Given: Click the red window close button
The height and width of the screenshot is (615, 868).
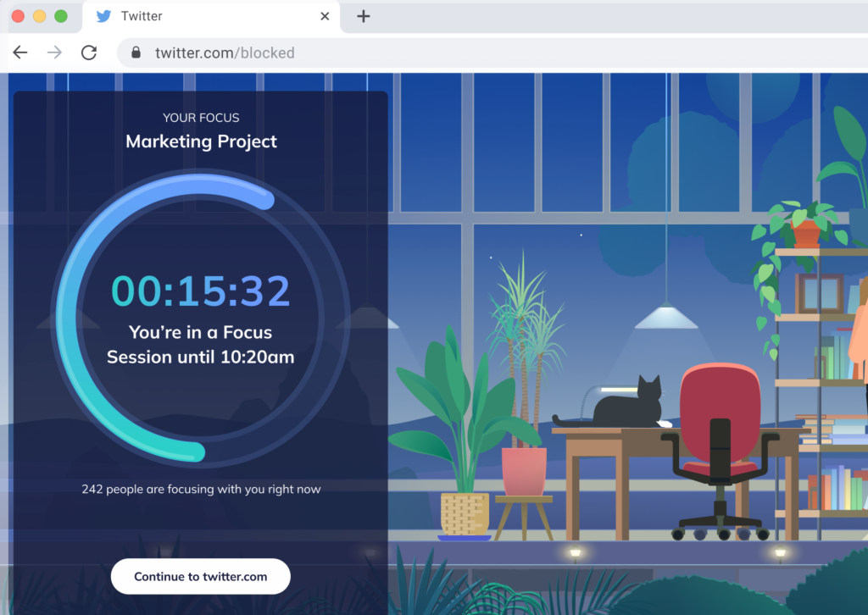Looking at the screenshot, I should [18, 16].
